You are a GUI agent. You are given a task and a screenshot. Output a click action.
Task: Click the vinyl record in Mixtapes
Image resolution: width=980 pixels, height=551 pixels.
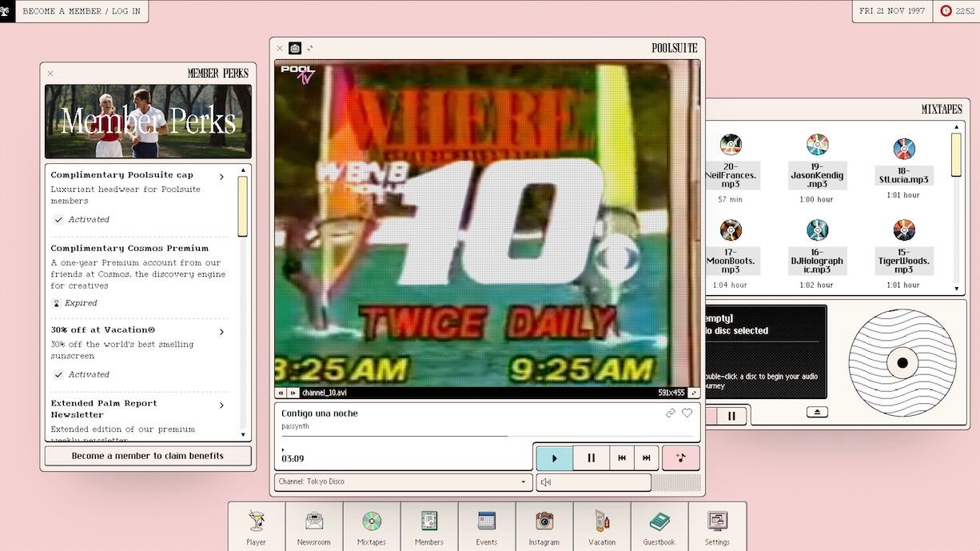pos(902,363)
